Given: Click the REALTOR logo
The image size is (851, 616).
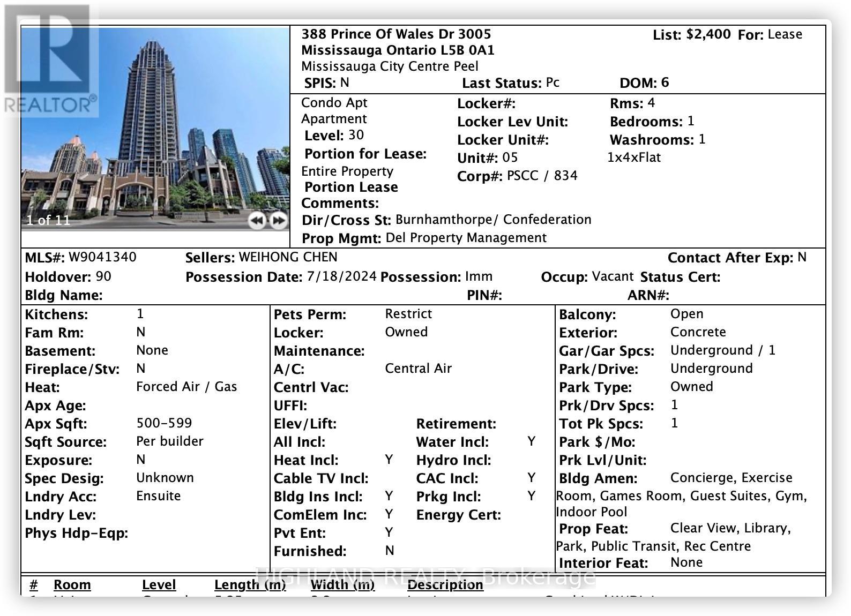Looking at the screenshot, I should click(50, 60).
